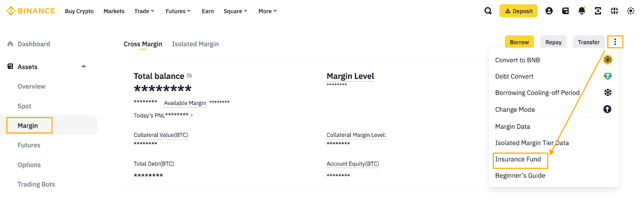Open the account profile icon
The height and width of the screenshot is (199, 644).
pyautogui.click(x=549, y=11)
